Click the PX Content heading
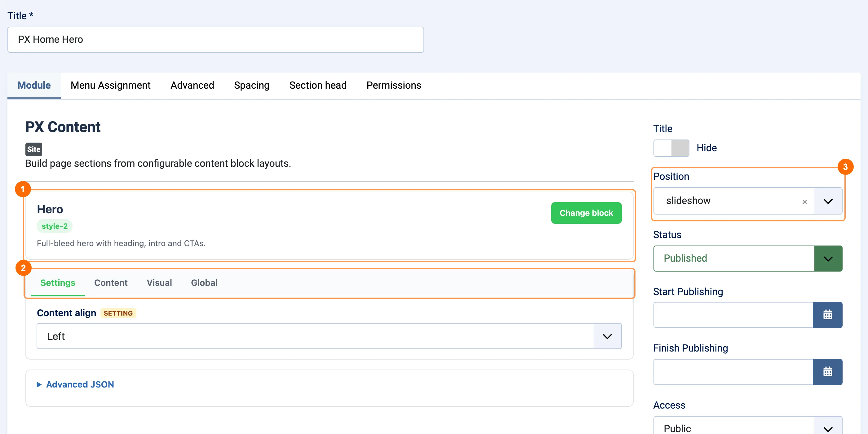Viewport: 868px width, 434px height. [x=63, y=127]
